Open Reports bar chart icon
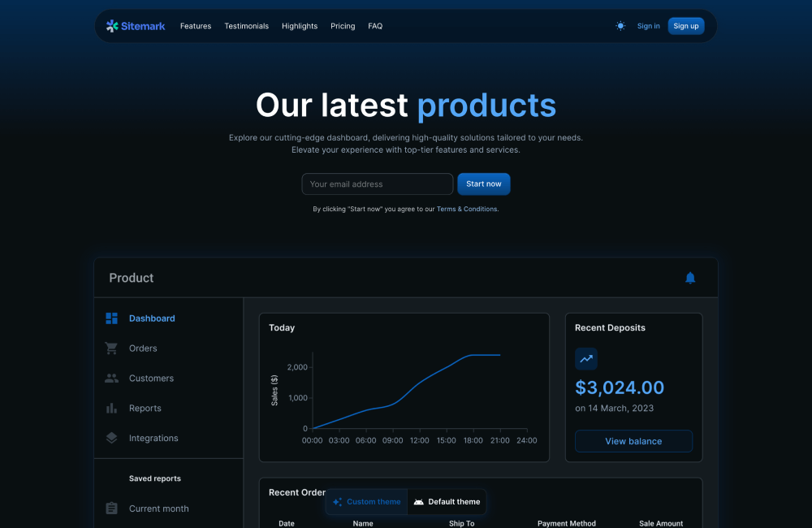This screenshot has width=812, height=528. point(112,409)
